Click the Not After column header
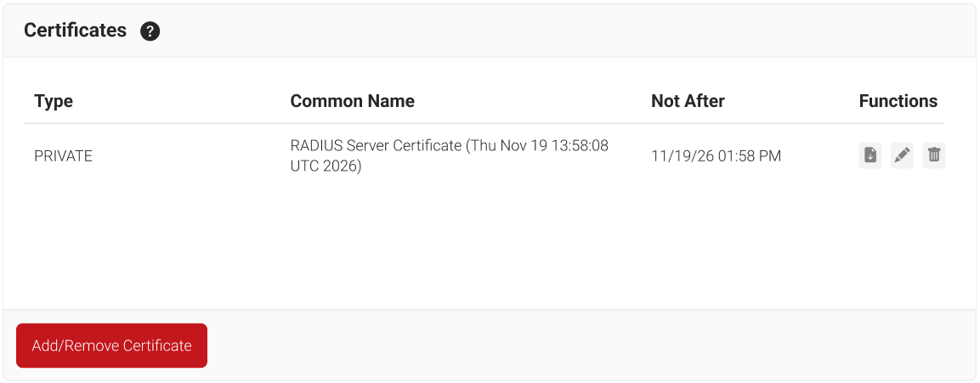 point(688,101)
